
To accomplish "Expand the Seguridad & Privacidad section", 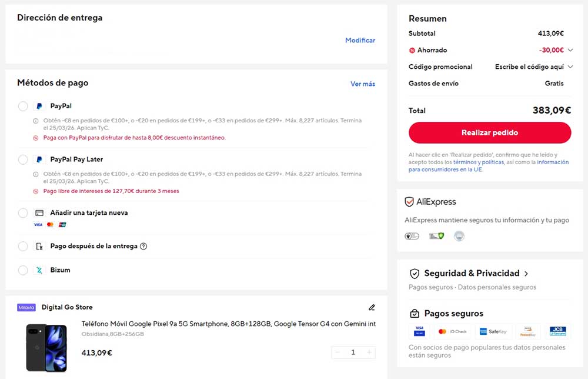I will pos(527,273).
